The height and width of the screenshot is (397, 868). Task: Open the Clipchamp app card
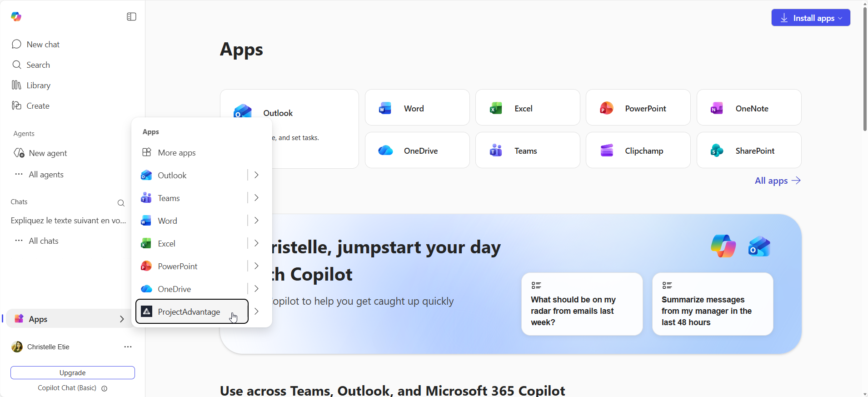[638, 150]
